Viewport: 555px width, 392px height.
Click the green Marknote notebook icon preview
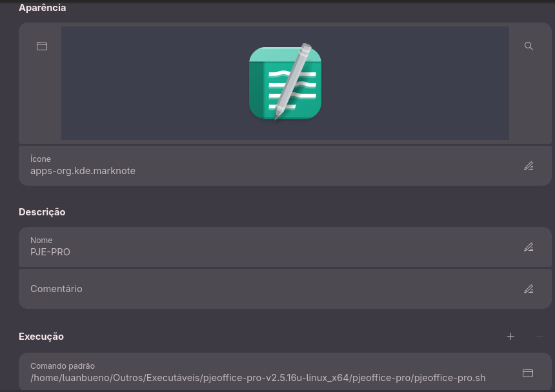[x=285, y=83]
